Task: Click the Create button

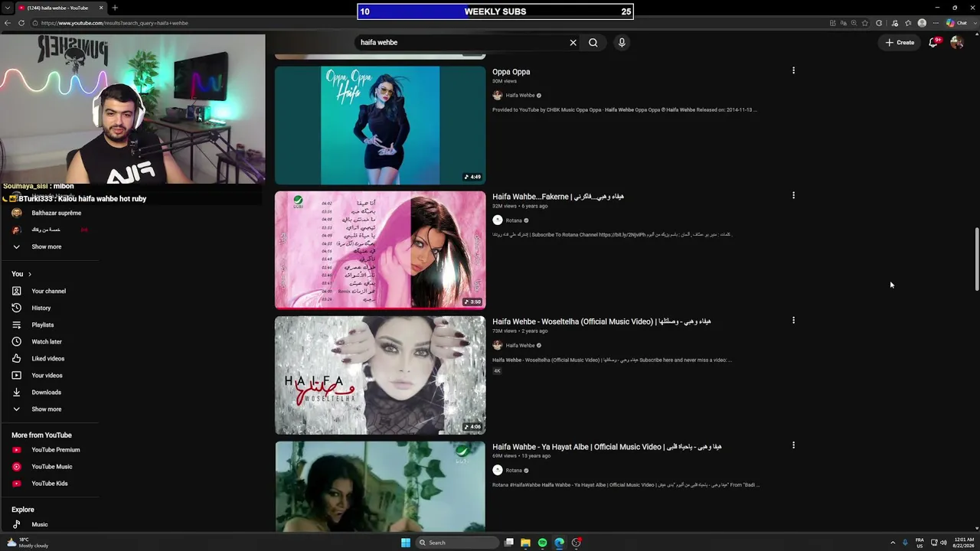Action: [x=900, y=43]
